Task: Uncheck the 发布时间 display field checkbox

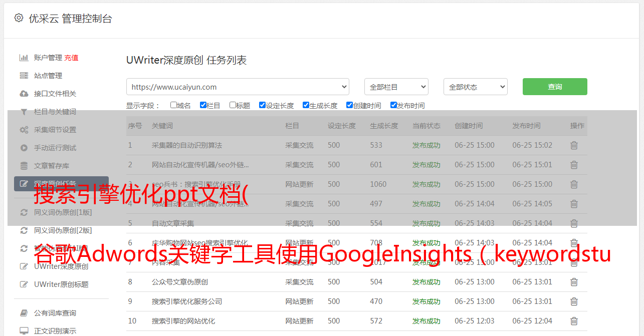Action: pyautogui.click(x=393, y=105)
